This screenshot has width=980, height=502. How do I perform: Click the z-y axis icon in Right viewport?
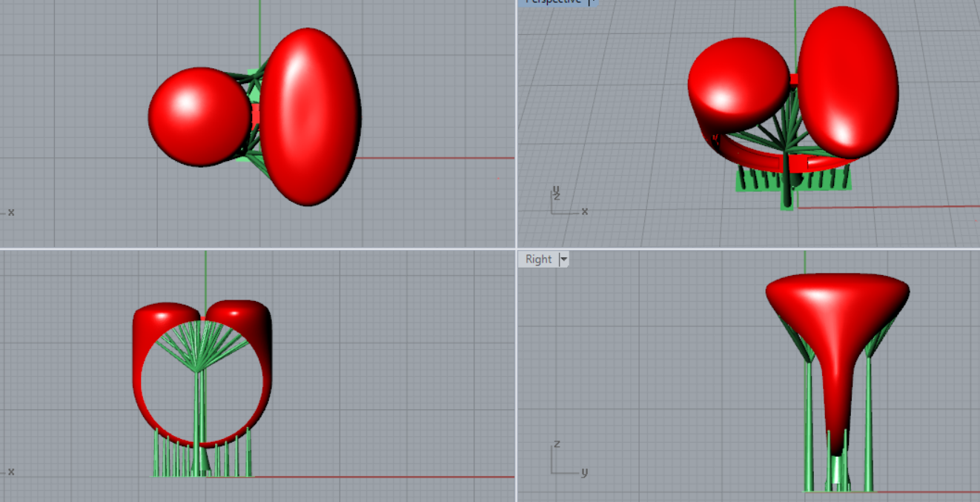tap(565, 461)
